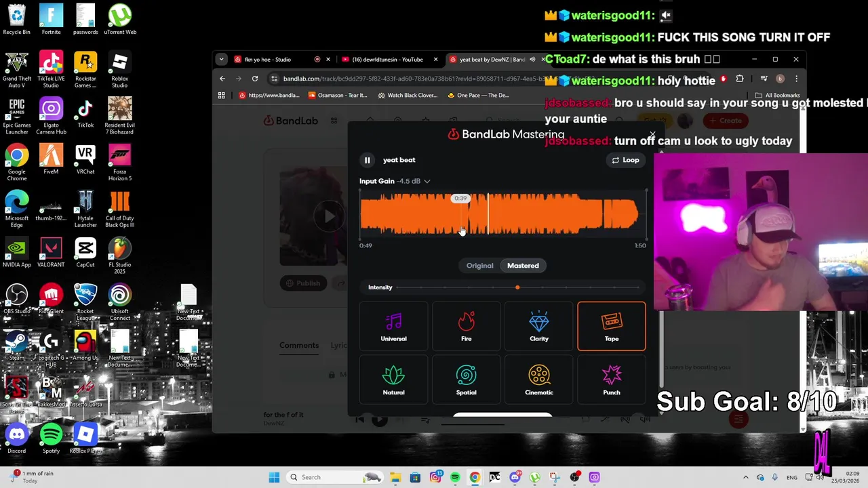Open Epic Games Launcher shortcut
The image size is (868, 488).
point(17,117)
